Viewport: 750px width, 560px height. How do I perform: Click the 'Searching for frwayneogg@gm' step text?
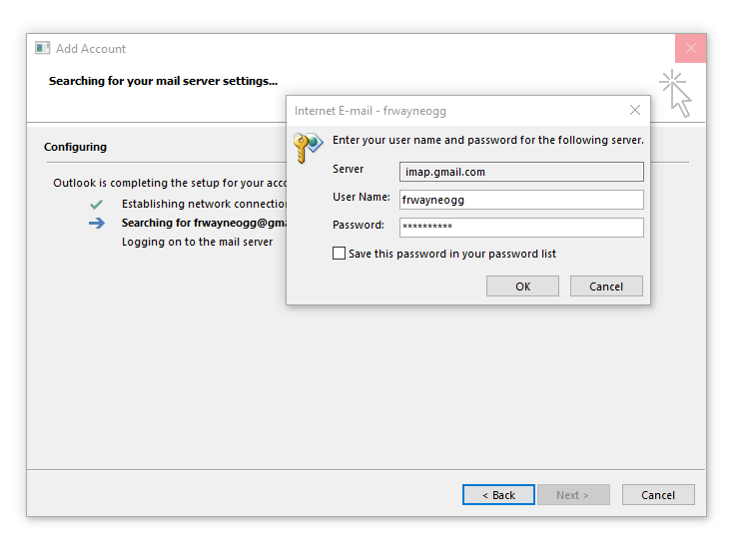pyautogui.click(x=204, y=223)
